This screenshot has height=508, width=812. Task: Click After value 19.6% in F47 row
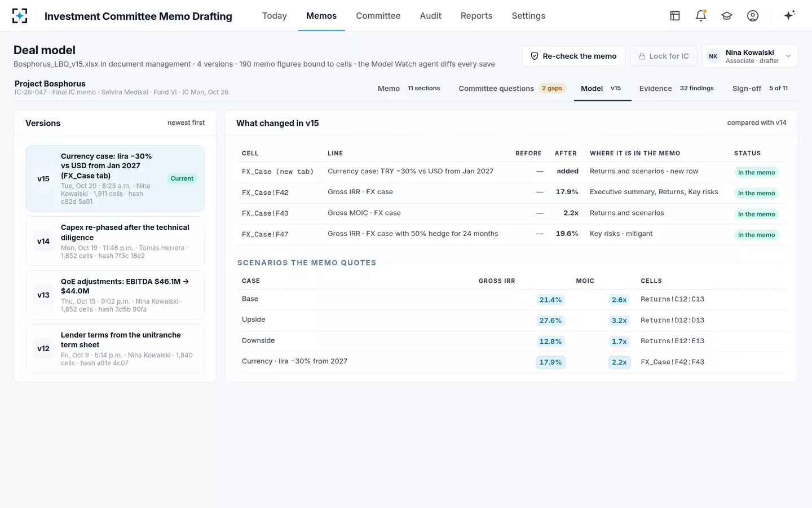[567, 234]
